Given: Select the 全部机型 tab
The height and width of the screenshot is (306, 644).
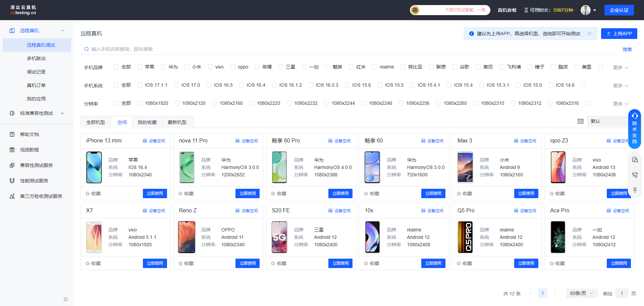Looking at the screenshot, I should coord(96,122).
